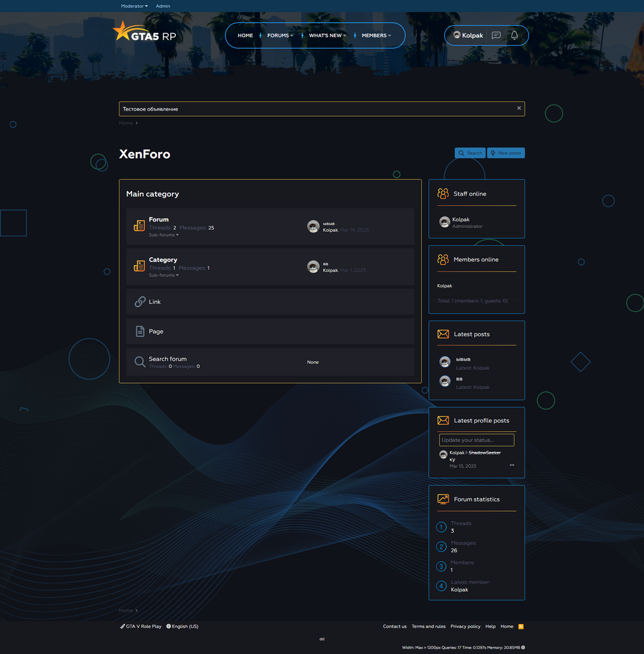Click the RSS feed icon in footer
Image resolution: width=644 pixels, height=654 pixels.
point(521,627)
